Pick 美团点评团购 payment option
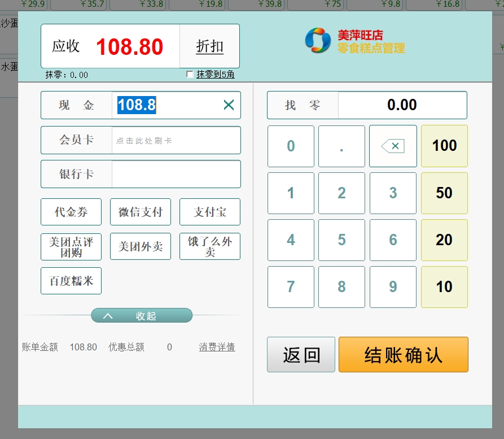The width and height of the screenshot is (504, 439). pyautogui.click(x=71, y=247)
